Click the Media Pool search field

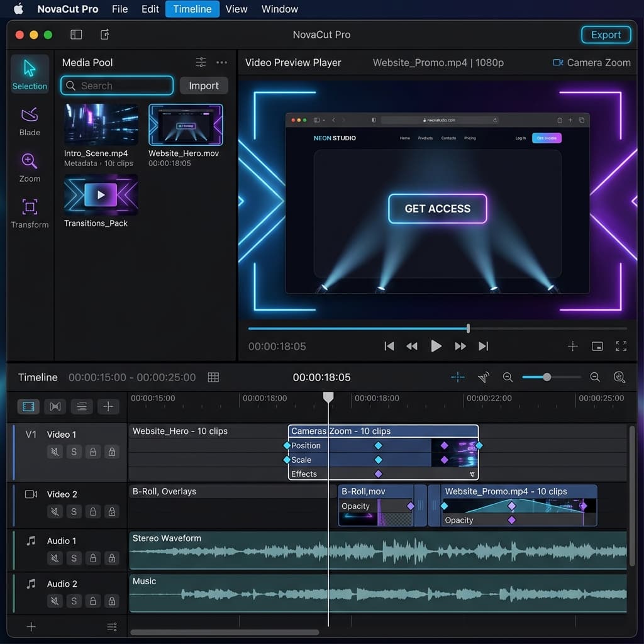coord(117,86)
